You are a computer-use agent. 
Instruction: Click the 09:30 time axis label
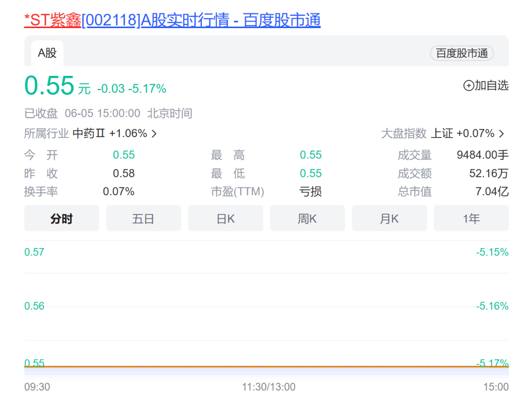coord(37,387)
